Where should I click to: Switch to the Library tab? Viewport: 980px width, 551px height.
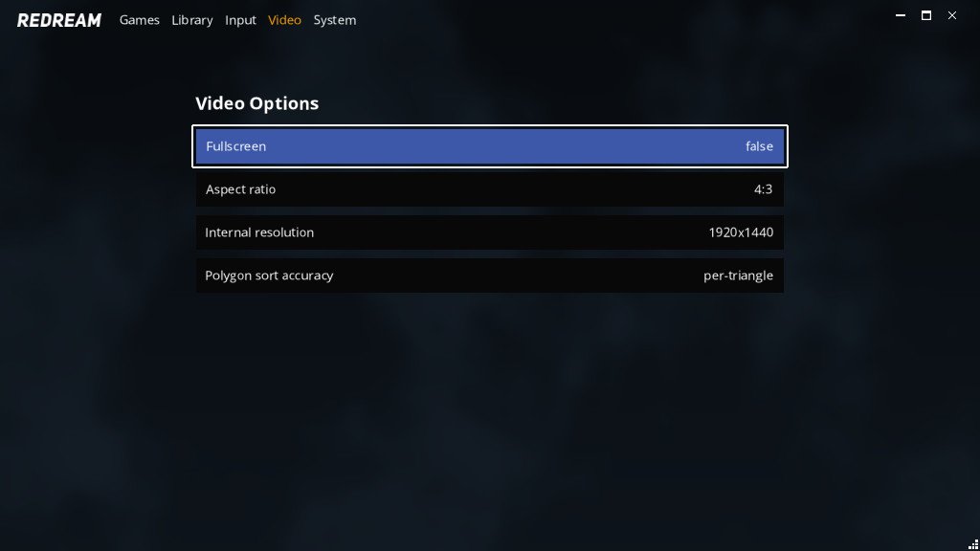[x=191, y=20]
